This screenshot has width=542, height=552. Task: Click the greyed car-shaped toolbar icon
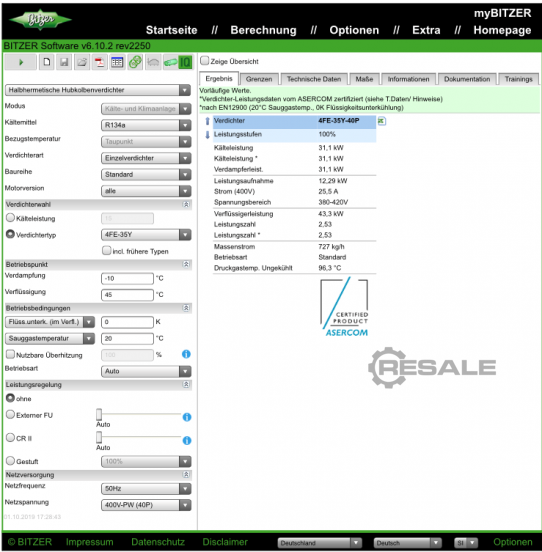(153, 62)
